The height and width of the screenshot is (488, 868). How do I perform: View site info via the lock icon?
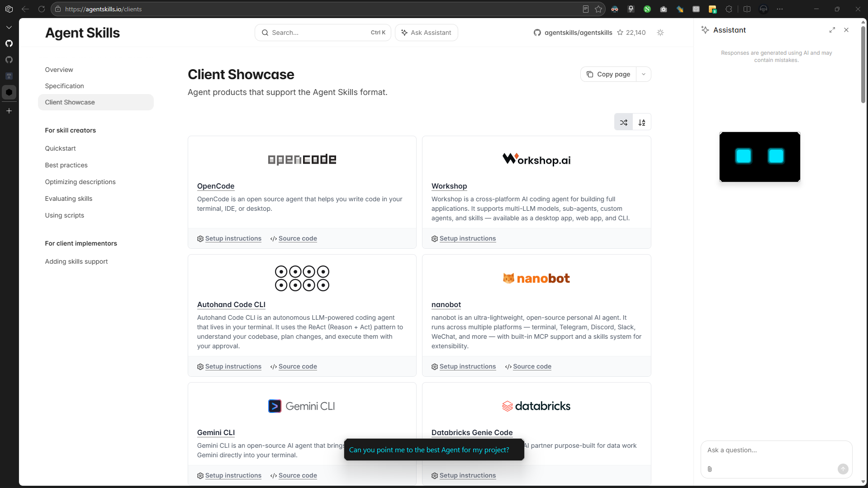click(58, 9)
